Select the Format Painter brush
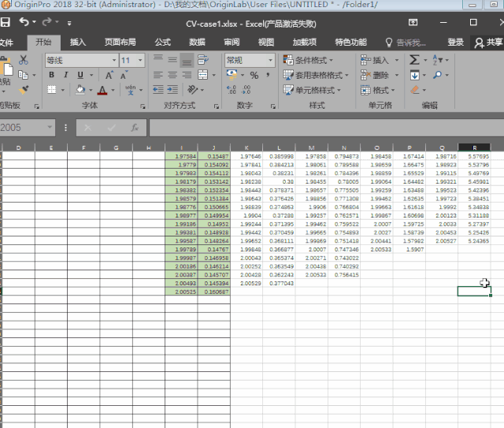This screenshot has height=428, width=504. pos(23,90)
